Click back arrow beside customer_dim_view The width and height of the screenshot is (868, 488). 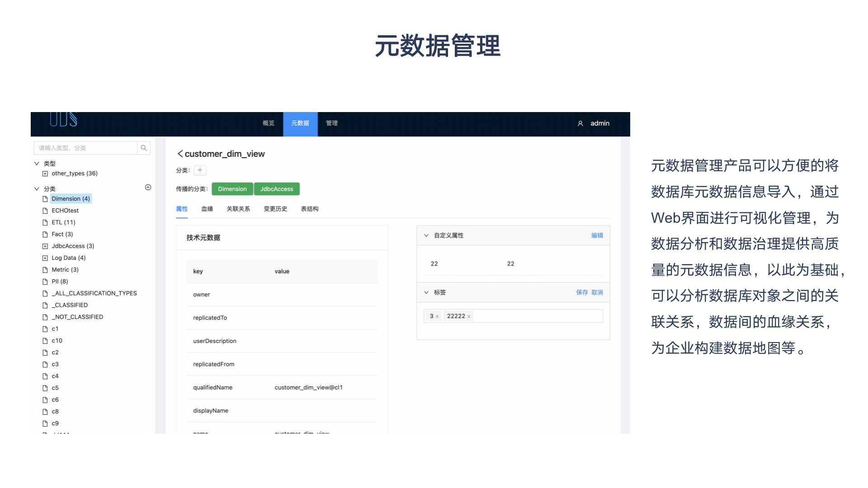pyautogui.click(x=179, y=154)
